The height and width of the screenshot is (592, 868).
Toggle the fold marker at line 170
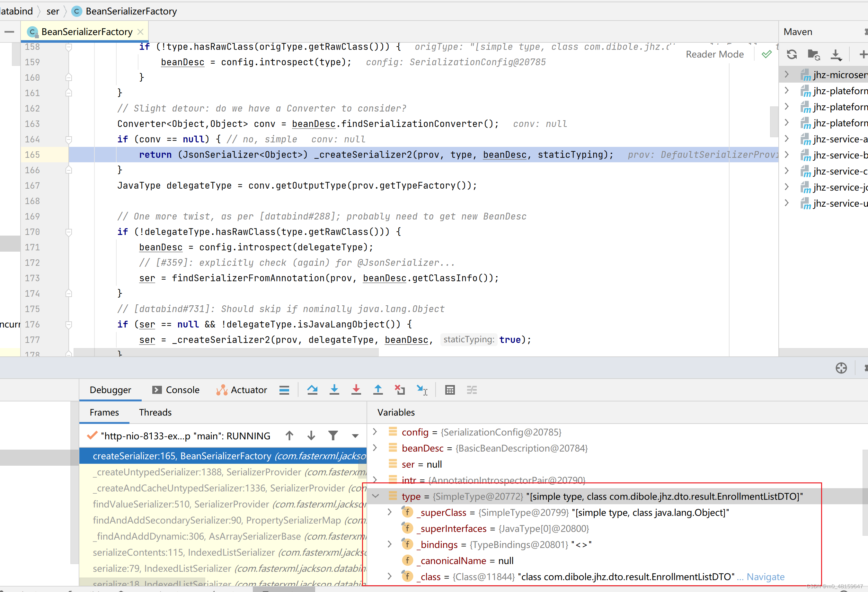pos(69,232)
